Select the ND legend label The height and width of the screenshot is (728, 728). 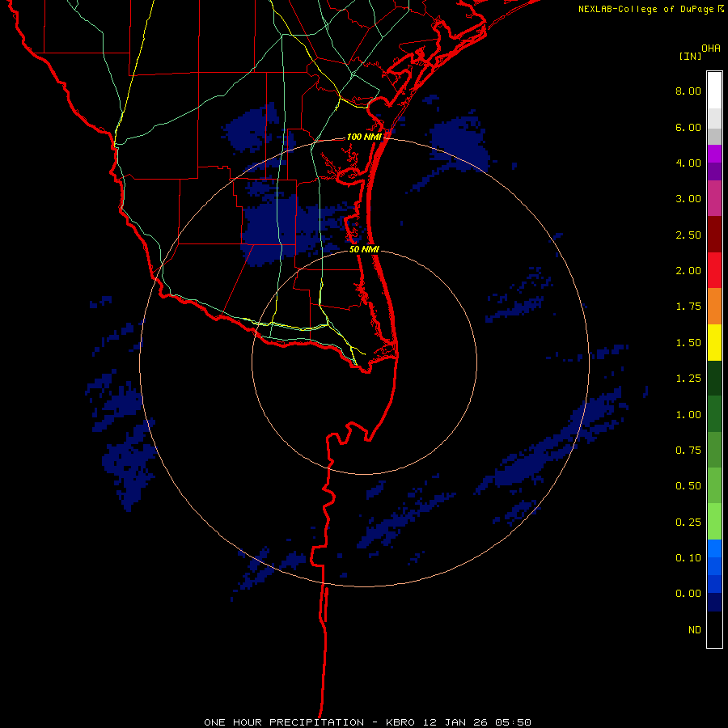click(x=695, y=630)
